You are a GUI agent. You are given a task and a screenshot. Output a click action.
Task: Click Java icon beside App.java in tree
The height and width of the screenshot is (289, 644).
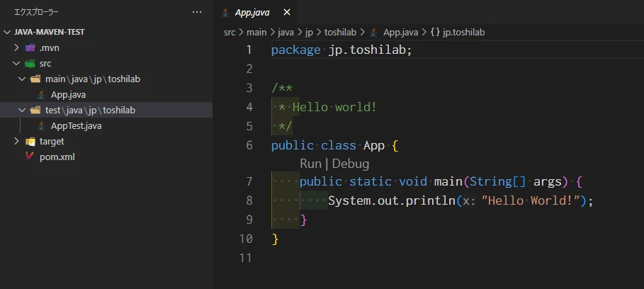click(x=41, y=95)
